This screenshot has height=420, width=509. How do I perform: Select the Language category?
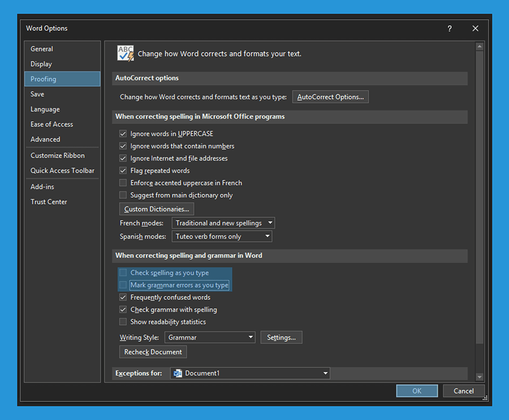tap(62, 109)
